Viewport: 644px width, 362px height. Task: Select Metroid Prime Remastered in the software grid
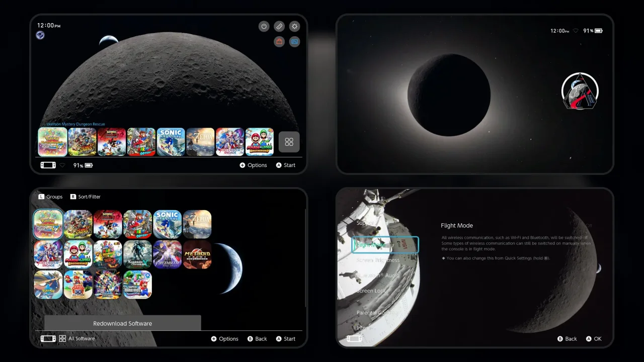click(x=197, y=254)
